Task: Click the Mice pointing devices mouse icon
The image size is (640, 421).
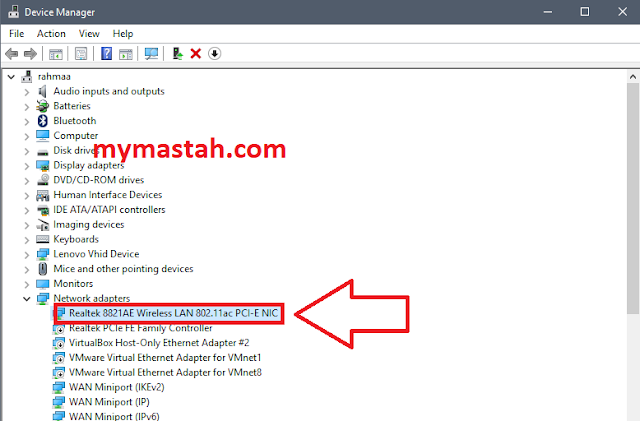Action: [42, 269]
